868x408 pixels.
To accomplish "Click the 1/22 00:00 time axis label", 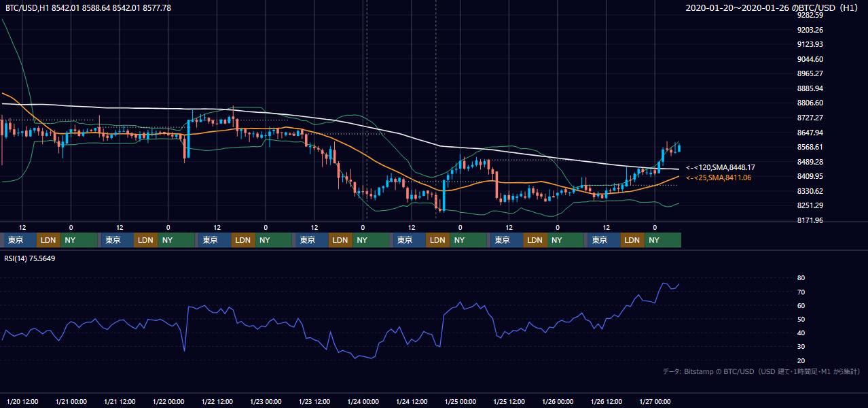I will pyautogui.click(x=168, y=401).
